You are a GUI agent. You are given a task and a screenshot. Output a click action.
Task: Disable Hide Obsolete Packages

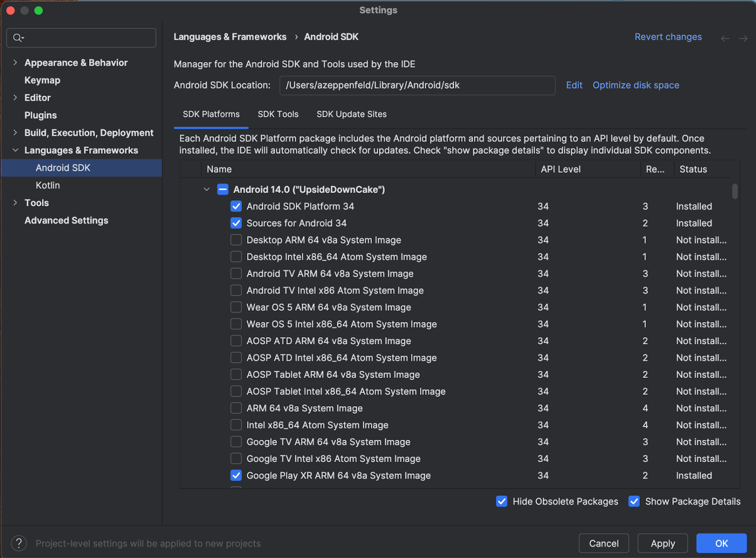coord(502,501)
